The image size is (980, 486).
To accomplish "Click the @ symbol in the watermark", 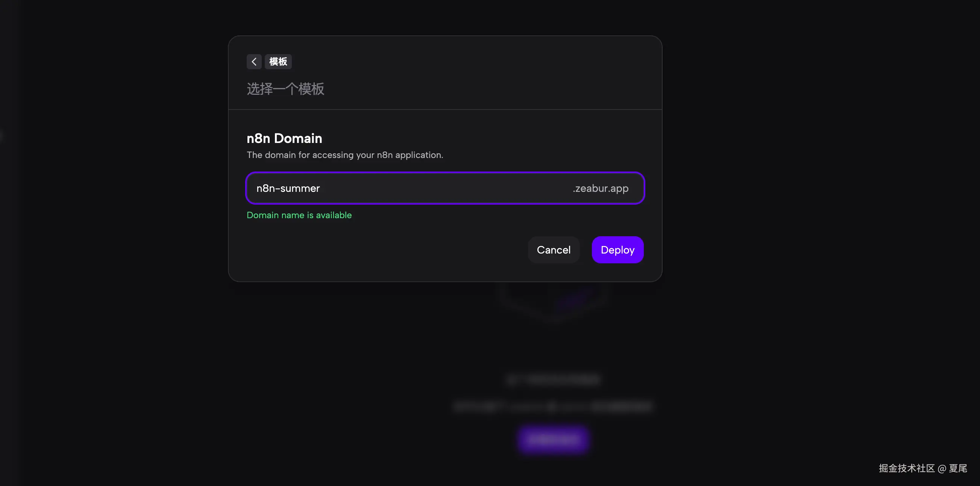I will coord(942,468).
